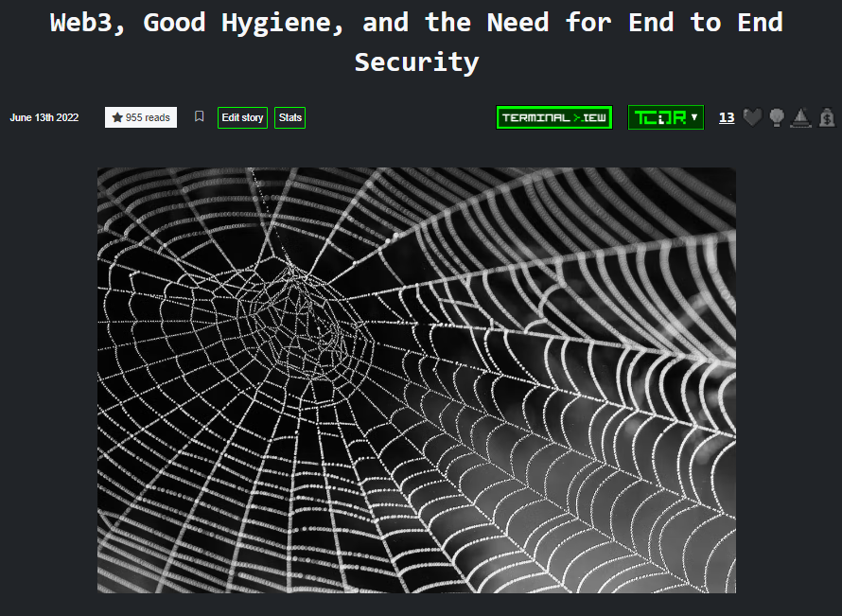Click the word Security in the headline
Image resolution: width=842 pixels, height=616 pixels.
pyautogui.click(x=416, y=62)
